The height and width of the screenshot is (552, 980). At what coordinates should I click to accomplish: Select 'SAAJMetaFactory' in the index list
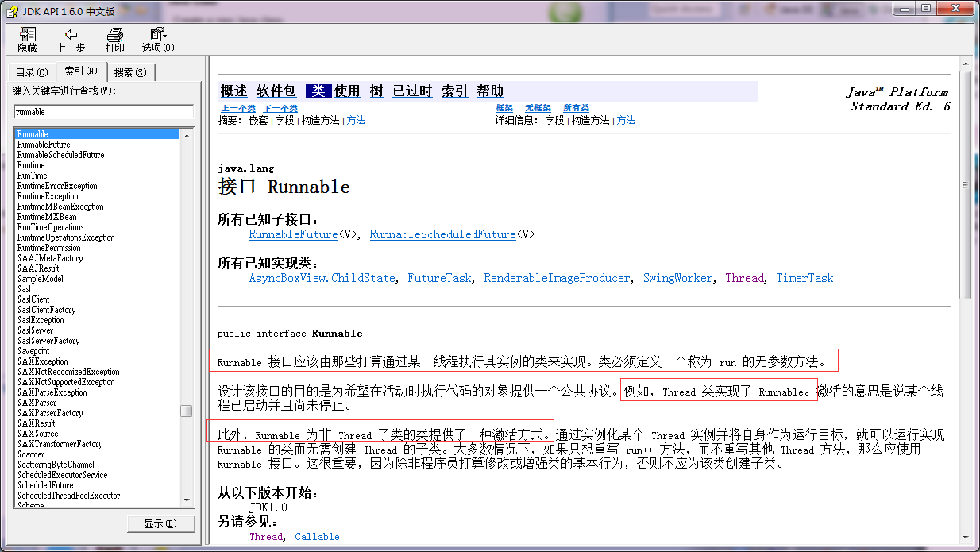(50, 258)
